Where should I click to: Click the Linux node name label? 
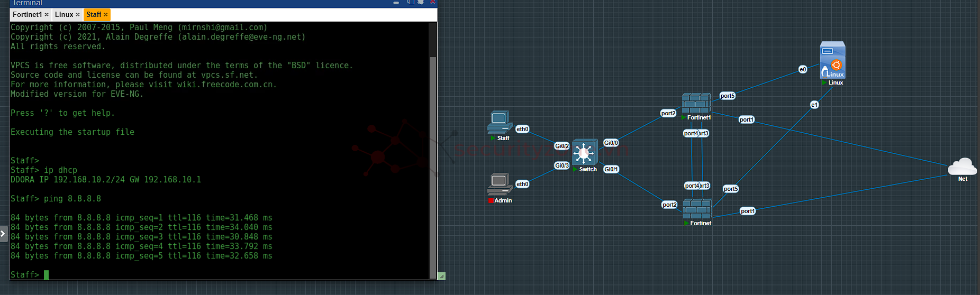pos(836,82)
